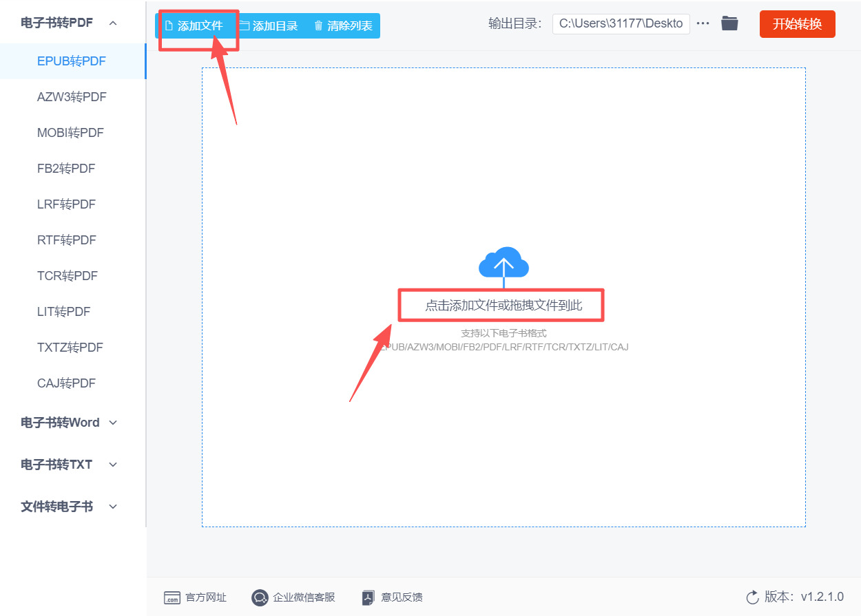The width and height of the screenshot is (861, 616).
Task: Select LIT转PDF in the sidebar
Action: pyautogui.click(x=72, y=312)
